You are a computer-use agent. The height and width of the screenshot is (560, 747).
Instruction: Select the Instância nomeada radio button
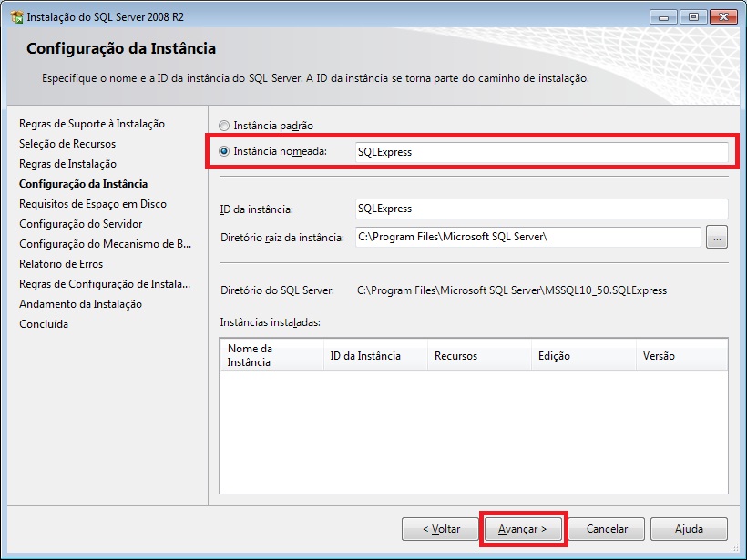(x=224, y=151)
